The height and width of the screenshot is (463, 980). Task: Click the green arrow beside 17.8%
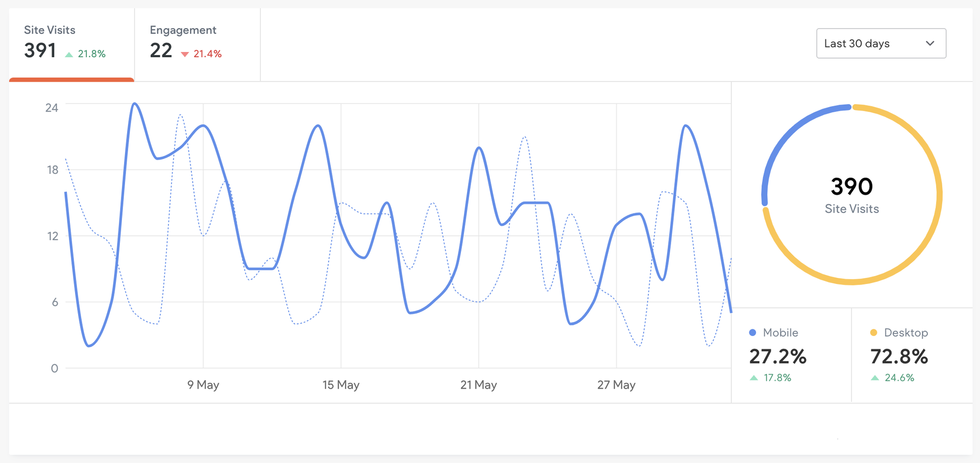pos(754,378)
